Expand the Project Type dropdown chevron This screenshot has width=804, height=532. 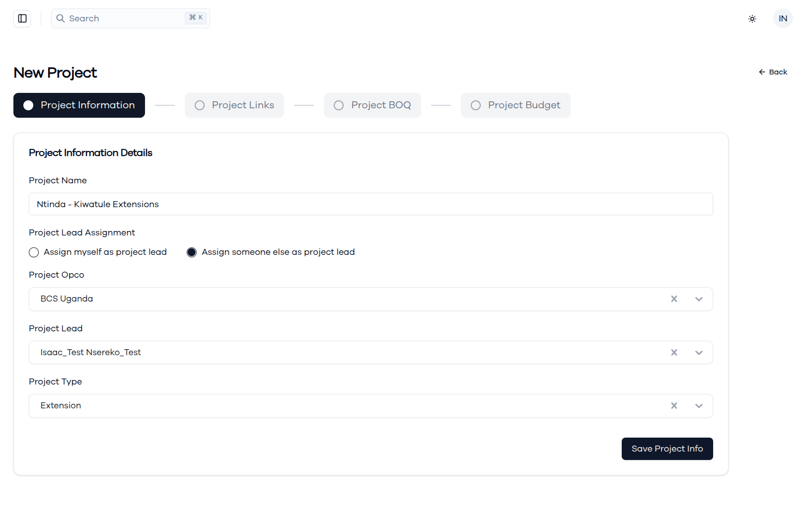tap(699, 406)
